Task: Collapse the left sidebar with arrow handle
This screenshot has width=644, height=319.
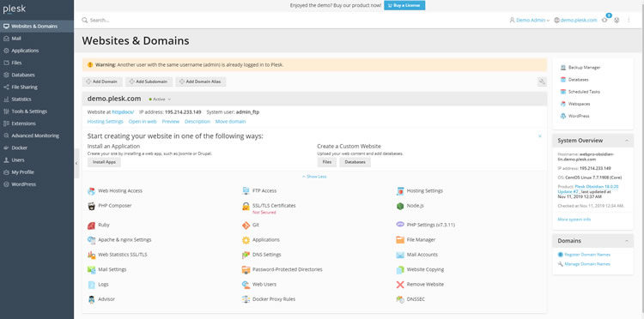Action: tap(76, 163)
